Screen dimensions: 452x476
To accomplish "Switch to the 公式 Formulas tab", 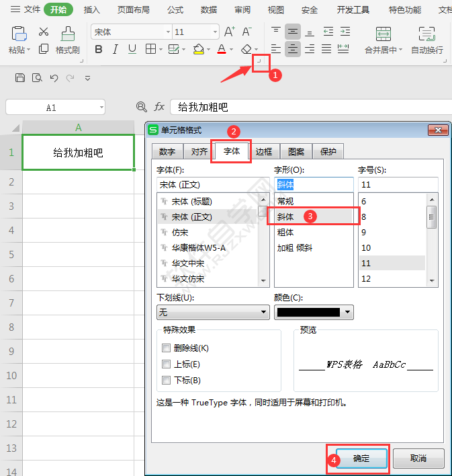I will point(175,9).
